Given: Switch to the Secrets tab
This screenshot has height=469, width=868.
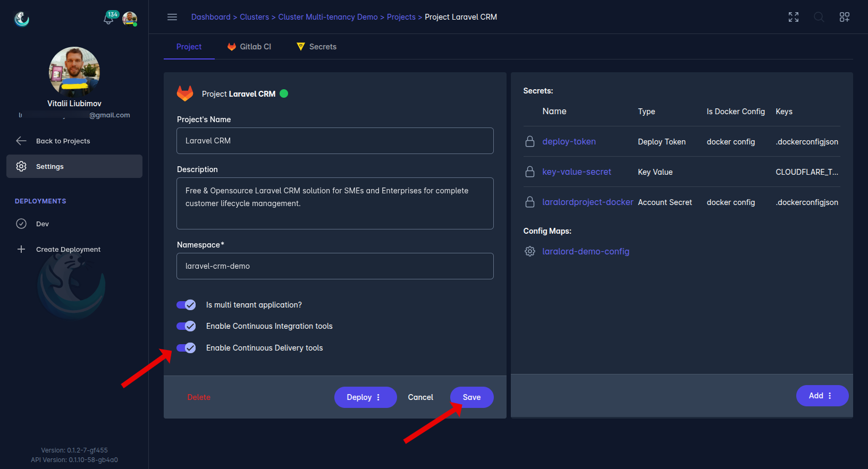Looking at the screenshot, I should [x=316, y=47].
